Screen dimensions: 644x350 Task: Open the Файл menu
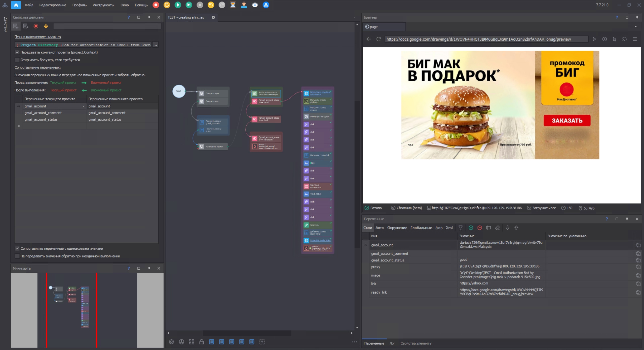point(29,5)
